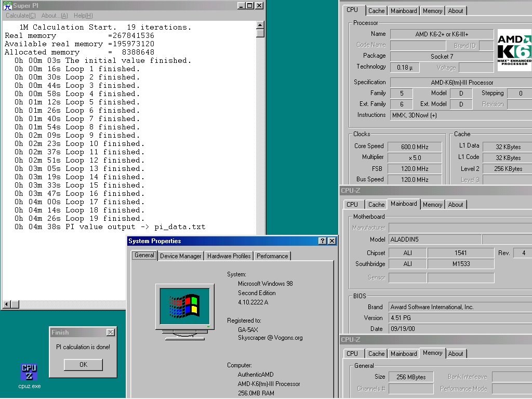Click the FSB value field
Screen dimensions: 532x399
(415, 169)
